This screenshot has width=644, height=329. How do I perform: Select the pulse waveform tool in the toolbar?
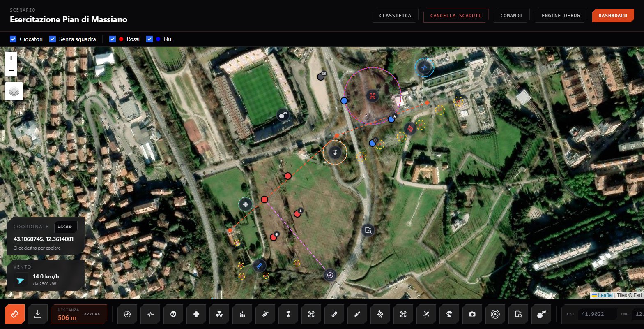[150, 314]
